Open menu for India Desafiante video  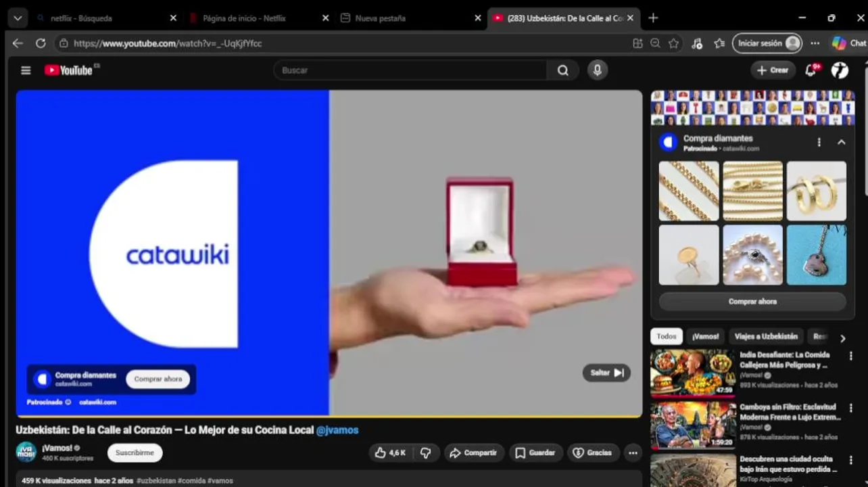(851, 356)
